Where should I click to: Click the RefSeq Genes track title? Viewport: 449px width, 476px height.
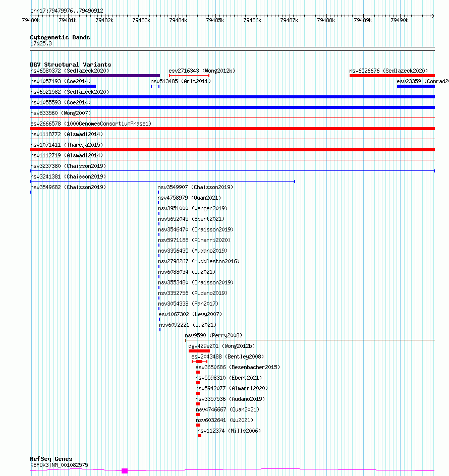pyautogui.click(x=51, y=459)
